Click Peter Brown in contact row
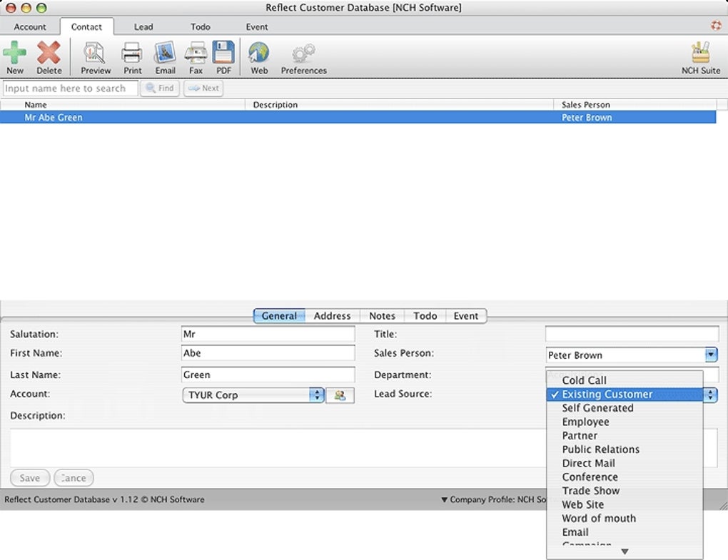 pos(587,118)
